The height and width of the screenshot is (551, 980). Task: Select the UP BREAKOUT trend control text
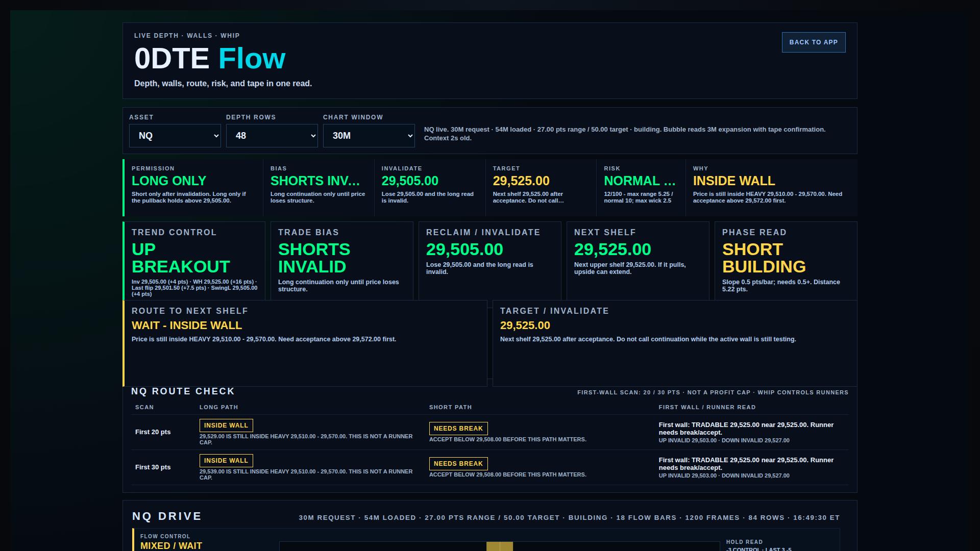(x=181, y=258)
